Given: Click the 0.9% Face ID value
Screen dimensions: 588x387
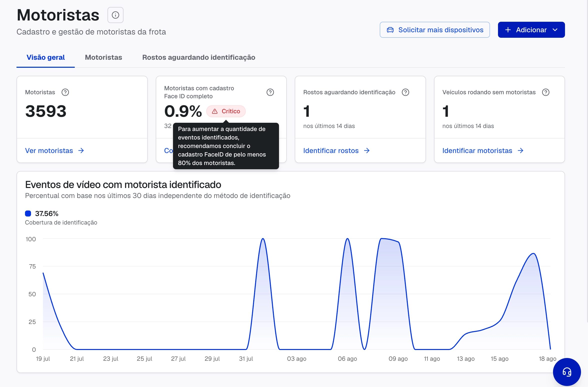Looking at the screenshot, I should click(x=183, y=111).
